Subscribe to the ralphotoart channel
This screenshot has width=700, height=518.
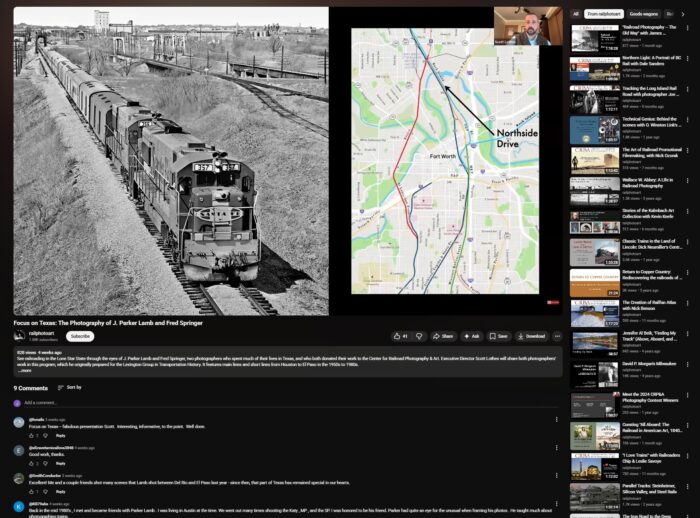(79, 336)
